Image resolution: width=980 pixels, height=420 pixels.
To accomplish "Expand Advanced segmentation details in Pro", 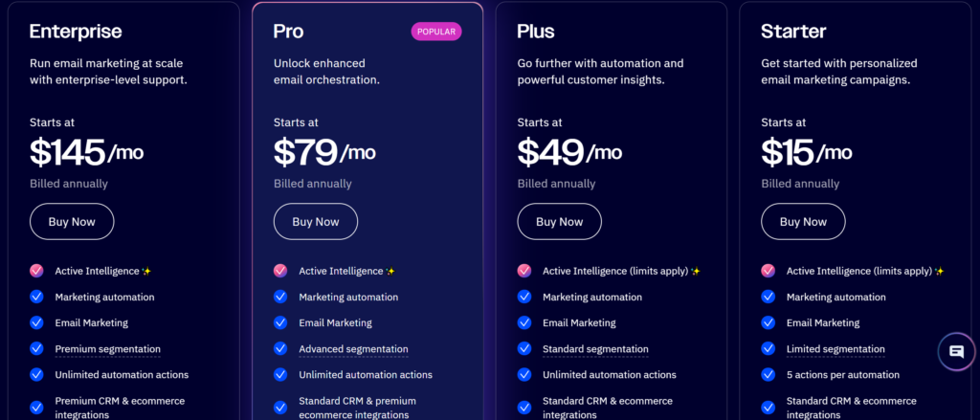I will pos(353,349).
